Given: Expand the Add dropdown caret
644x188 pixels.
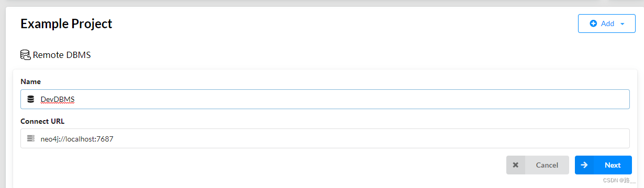Looking at the screenshot, I should (622, 24).
